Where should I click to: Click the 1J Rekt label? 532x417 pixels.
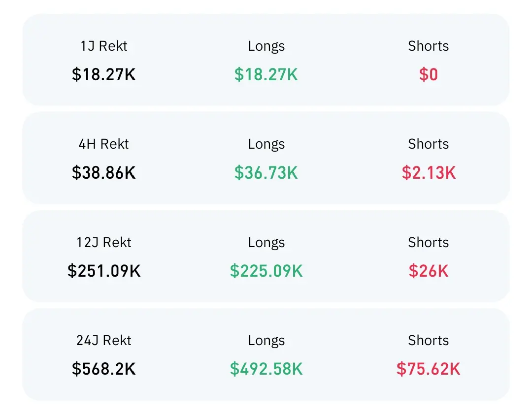(104, 46)
